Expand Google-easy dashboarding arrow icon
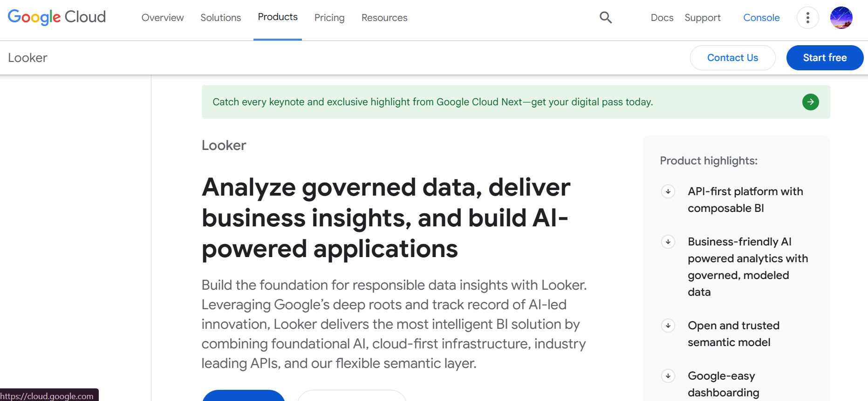This screenshot has width=868, height=401. (668, 376)
